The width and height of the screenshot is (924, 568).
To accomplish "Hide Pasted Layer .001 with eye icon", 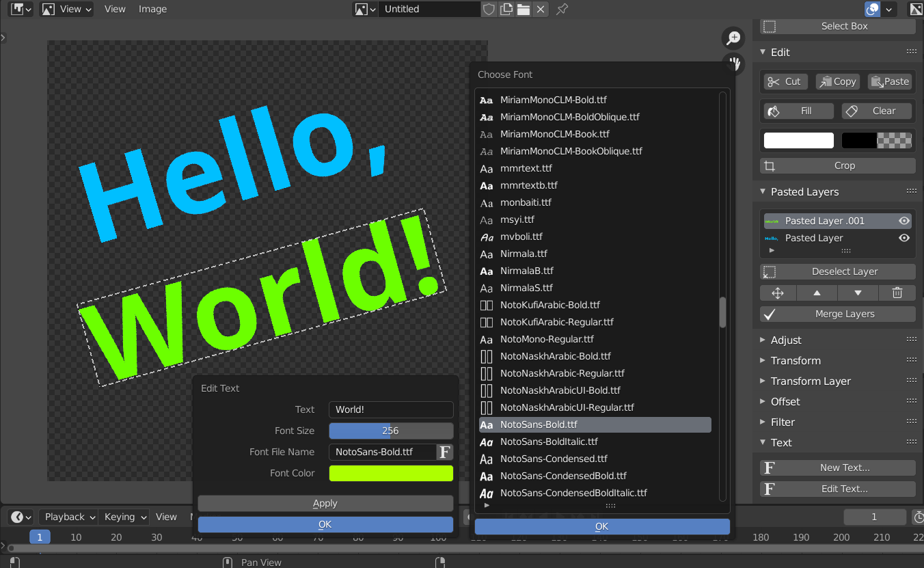I will (904, 221).
